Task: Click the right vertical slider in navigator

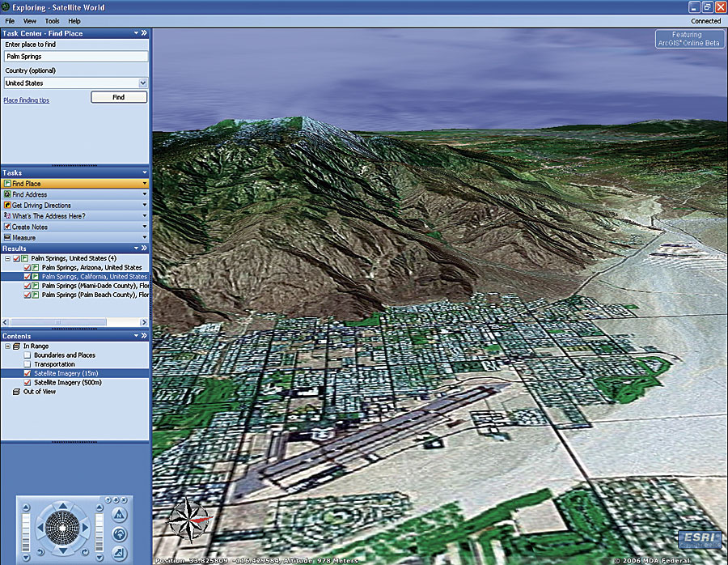Action: (x=99, y=532)
